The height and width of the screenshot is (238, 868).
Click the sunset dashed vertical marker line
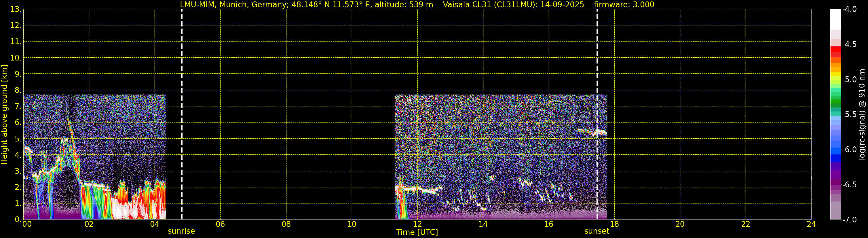597,114
